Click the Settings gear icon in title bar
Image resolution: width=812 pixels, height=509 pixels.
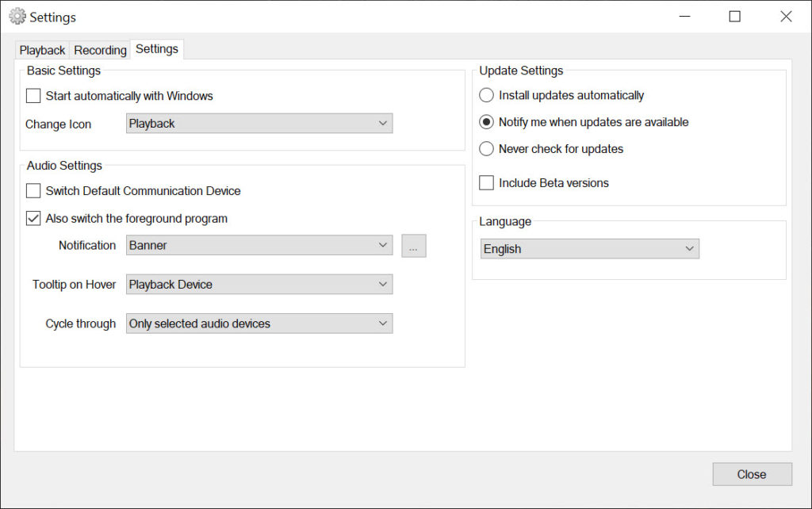17,16
